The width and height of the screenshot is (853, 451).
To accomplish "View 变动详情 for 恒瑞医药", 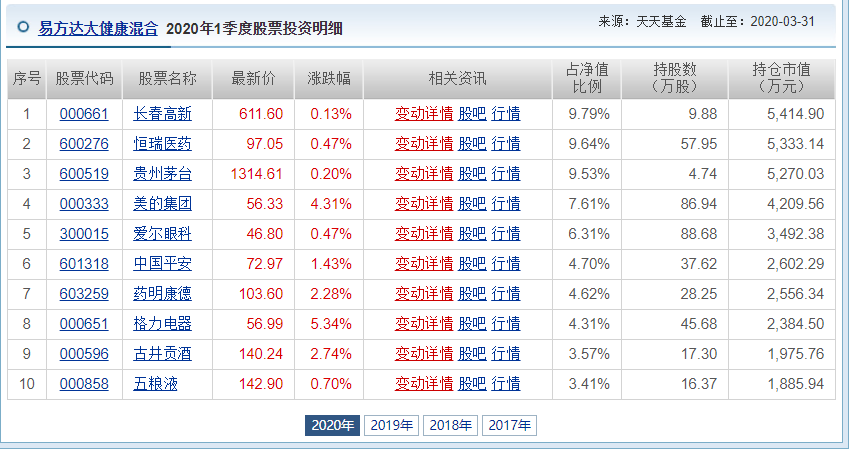I will pos(424,144).
